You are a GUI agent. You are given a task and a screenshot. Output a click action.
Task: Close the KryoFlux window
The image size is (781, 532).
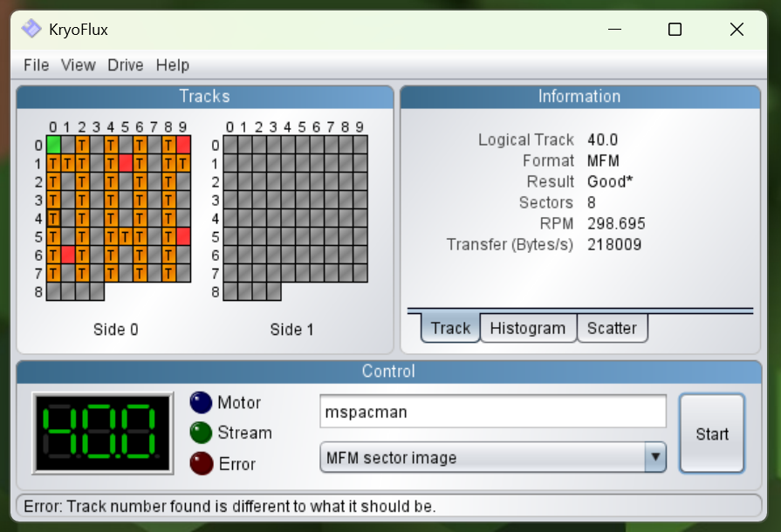736,30
